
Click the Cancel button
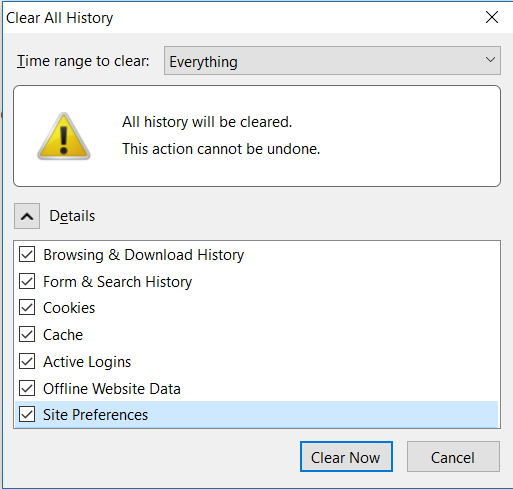tap(453, 457)
